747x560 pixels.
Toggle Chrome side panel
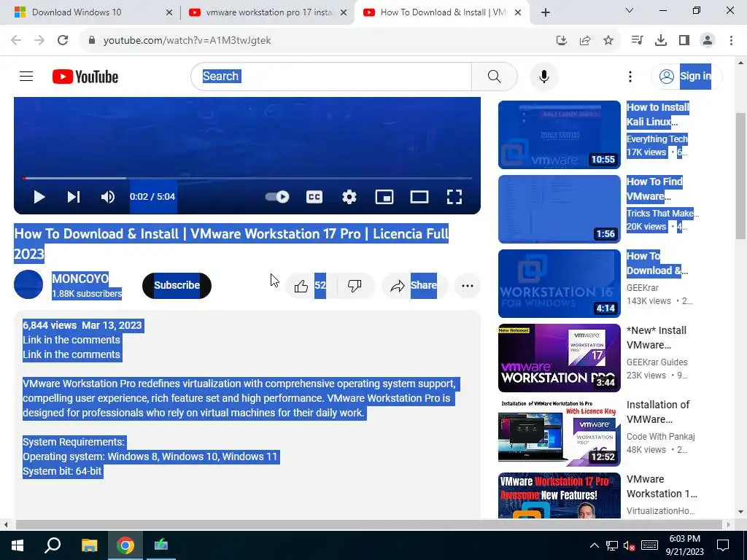(684, 41)
